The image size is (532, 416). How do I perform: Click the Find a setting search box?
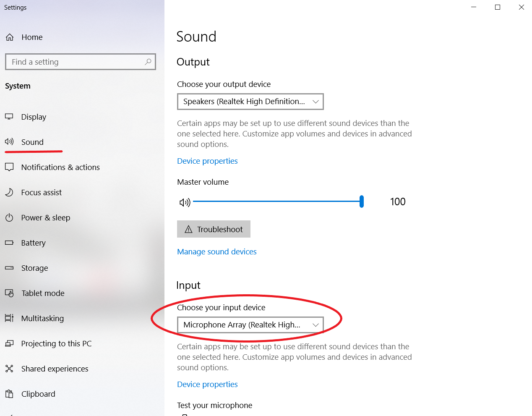point(81,62)
